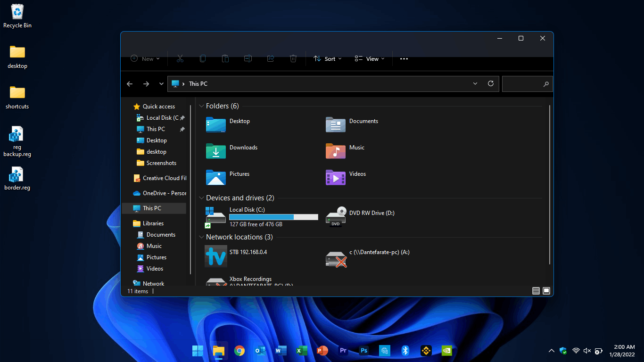Switch to details view icon in status bar
The width and height of the screenshot is (644, 362).
pyautogui.click(x=536, y=291)
